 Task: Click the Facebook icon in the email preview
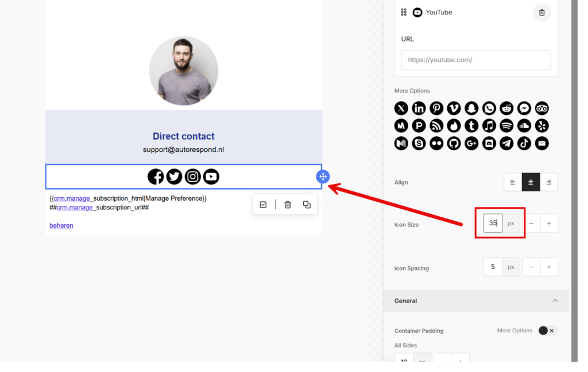156,177
